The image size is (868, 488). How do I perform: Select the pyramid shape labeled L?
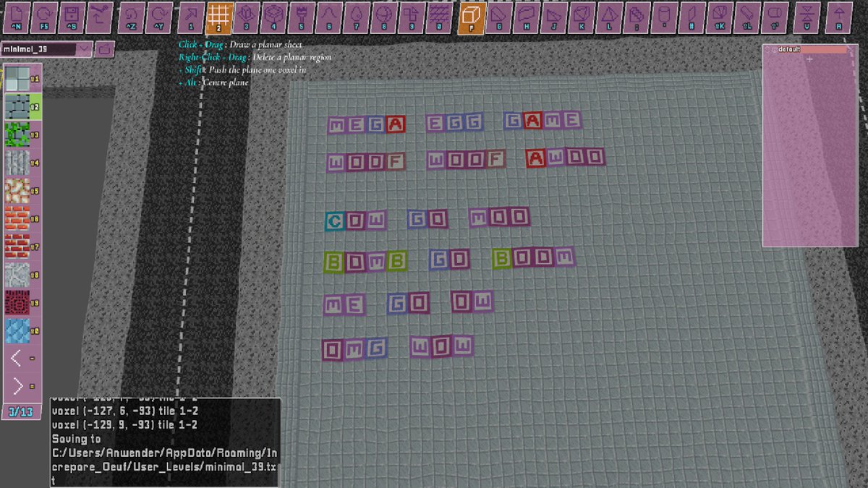608,17
